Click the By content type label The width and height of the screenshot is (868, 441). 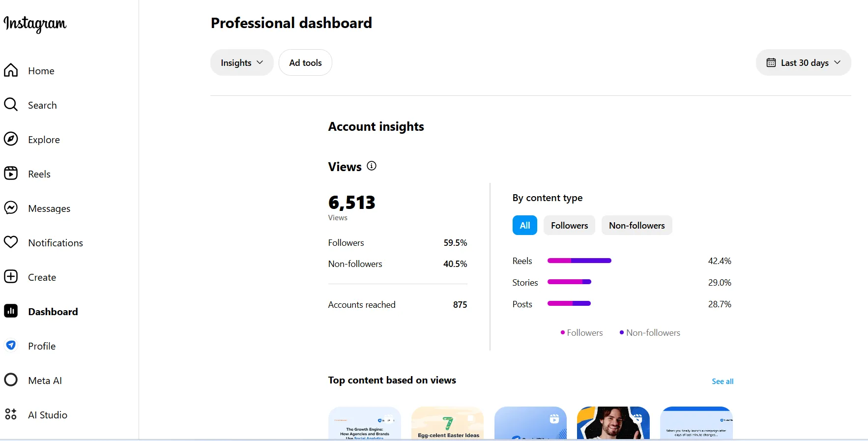548,198
